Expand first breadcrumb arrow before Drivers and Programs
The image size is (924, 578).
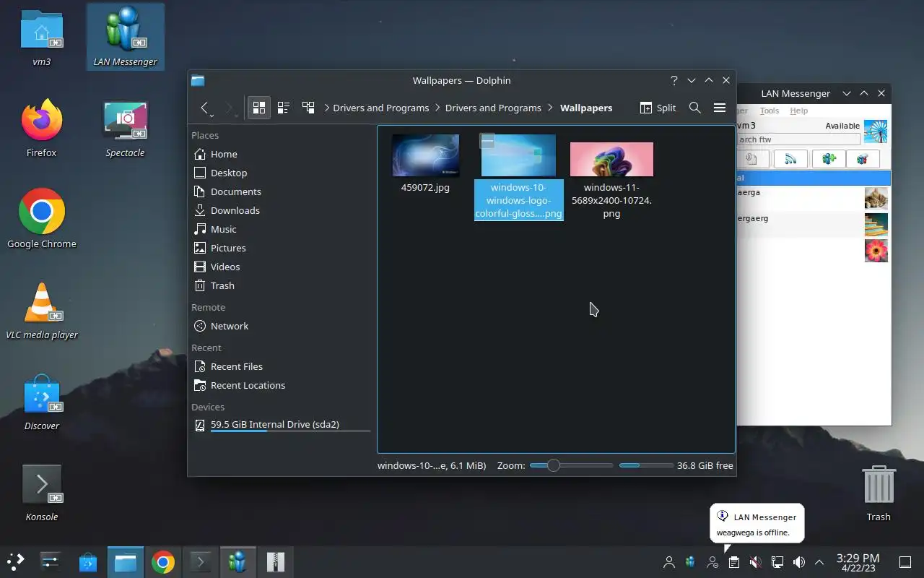(x=327, y=108)
